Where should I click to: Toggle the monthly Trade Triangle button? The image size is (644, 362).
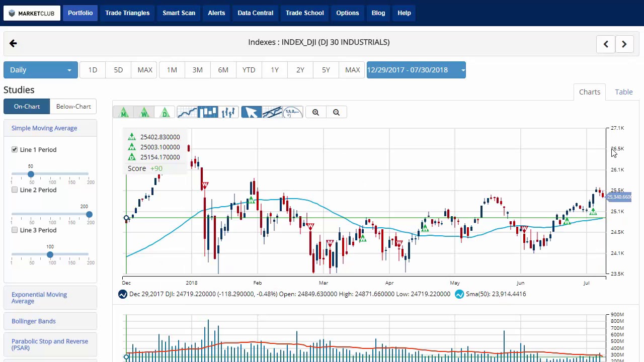124,113
